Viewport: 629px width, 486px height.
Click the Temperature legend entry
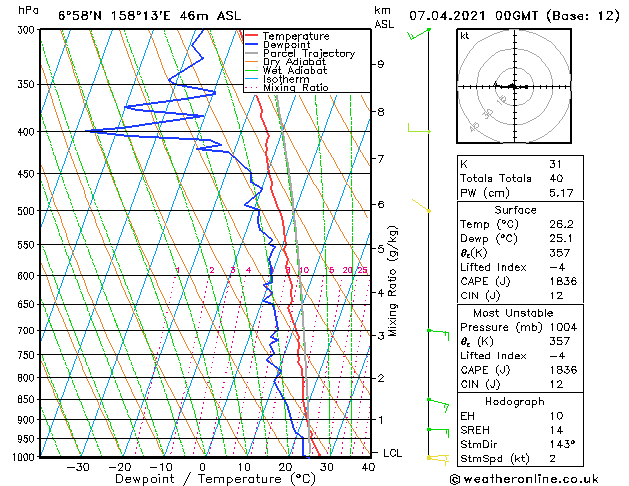click(296, 36)
